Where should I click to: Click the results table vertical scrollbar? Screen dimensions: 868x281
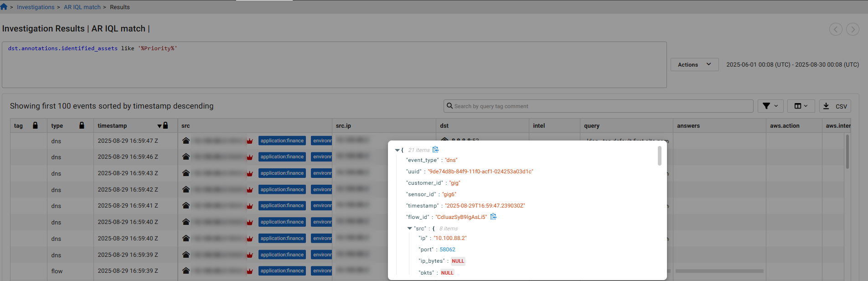coord(847,151)
